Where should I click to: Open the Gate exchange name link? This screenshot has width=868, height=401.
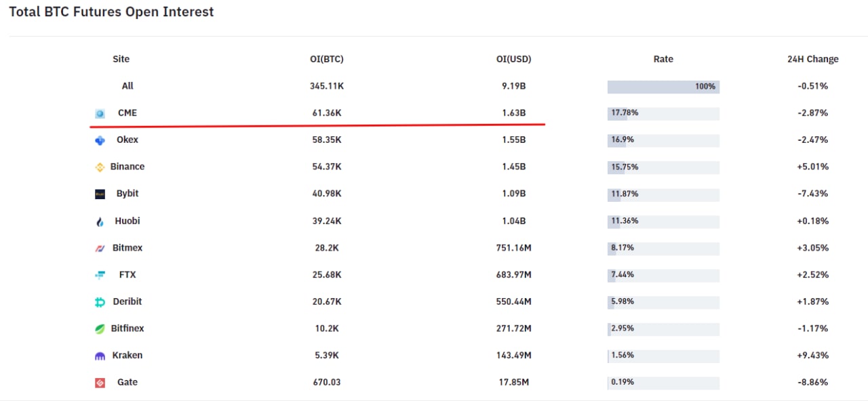click(x=127, y=382)
